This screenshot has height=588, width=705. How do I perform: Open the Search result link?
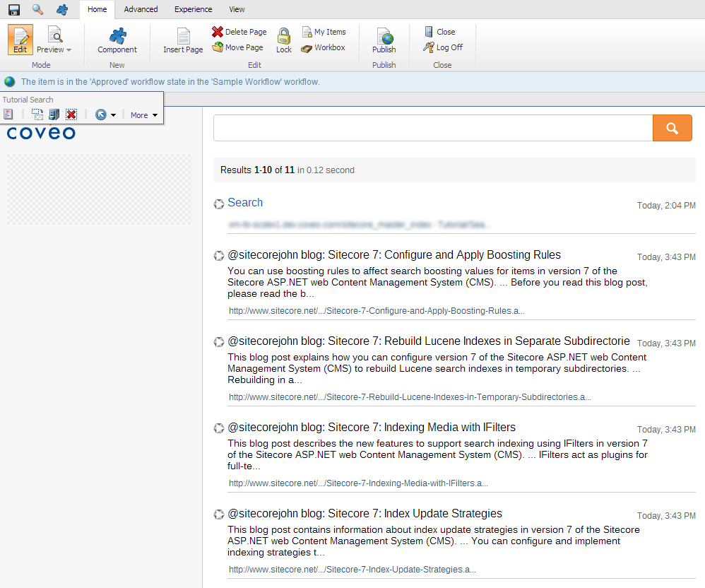coord(245,203)
